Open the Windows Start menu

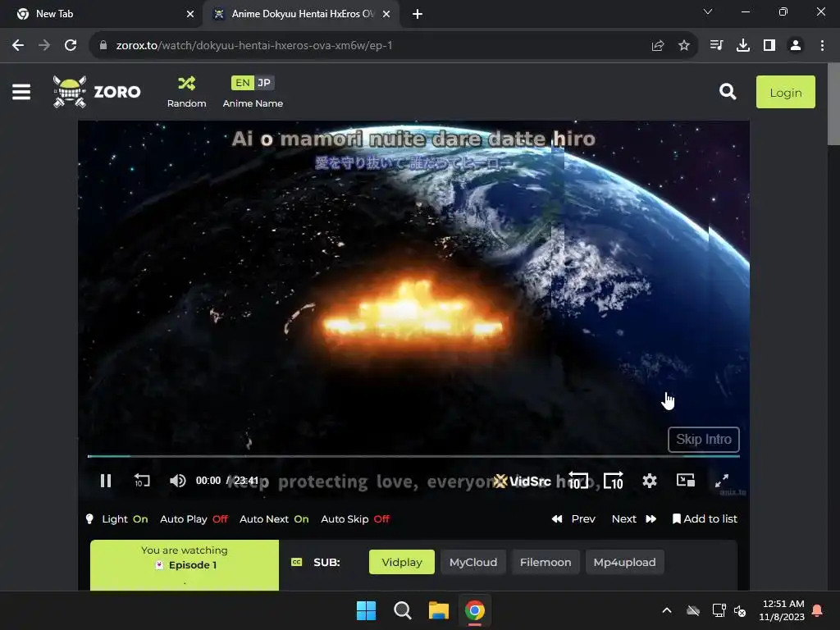tap(367, 610)
